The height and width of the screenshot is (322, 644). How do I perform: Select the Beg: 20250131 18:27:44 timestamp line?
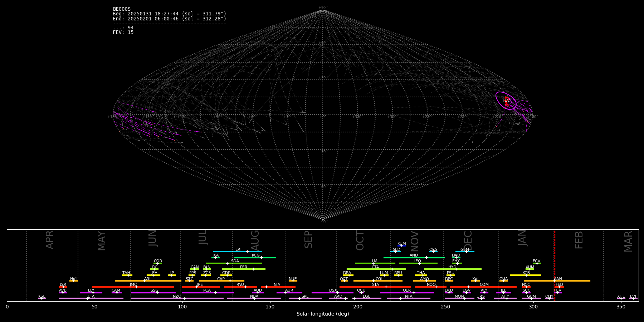coord(170,14)
